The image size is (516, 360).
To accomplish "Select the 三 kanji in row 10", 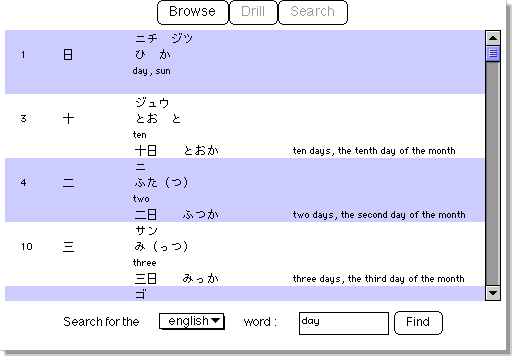I will pyautogui.click(x=68, y=247).
